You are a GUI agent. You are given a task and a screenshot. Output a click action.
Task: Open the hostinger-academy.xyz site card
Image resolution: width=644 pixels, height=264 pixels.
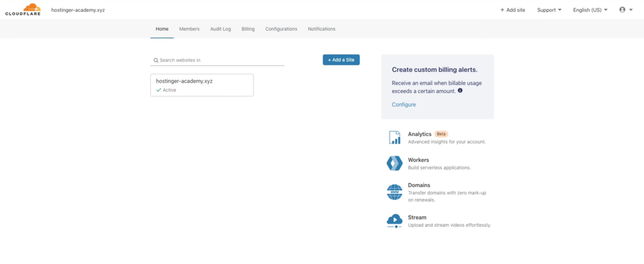pos(201,85)
